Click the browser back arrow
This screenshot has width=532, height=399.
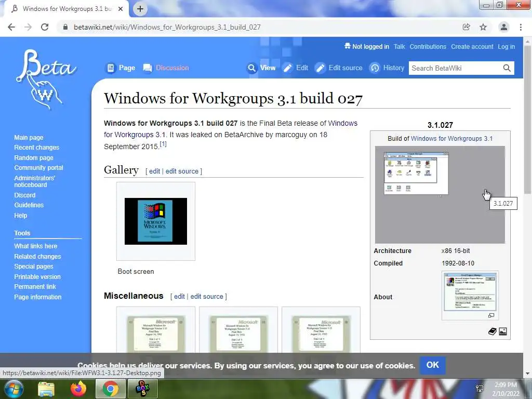point(11,27)
